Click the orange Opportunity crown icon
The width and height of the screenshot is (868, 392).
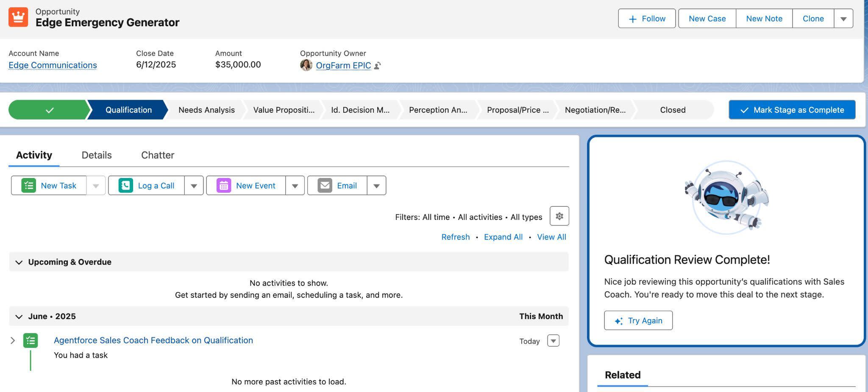[x=18, y=17]
